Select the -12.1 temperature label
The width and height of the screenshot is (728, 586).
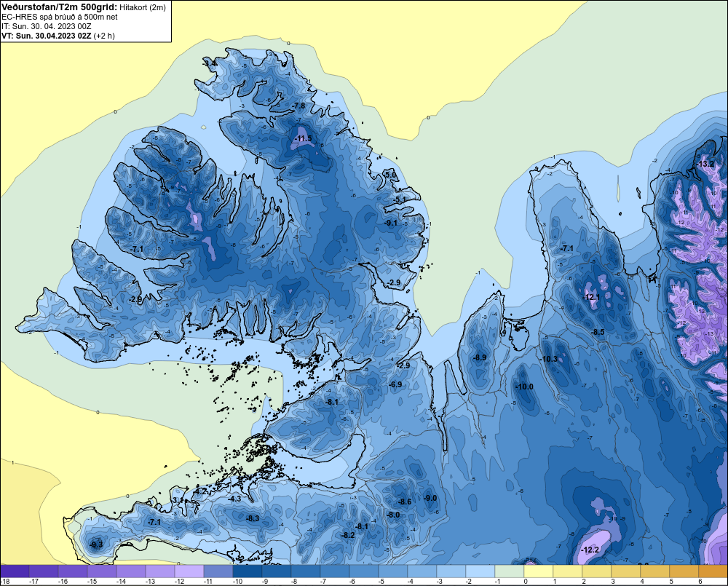pyautogui.click(x=591, y=297)
